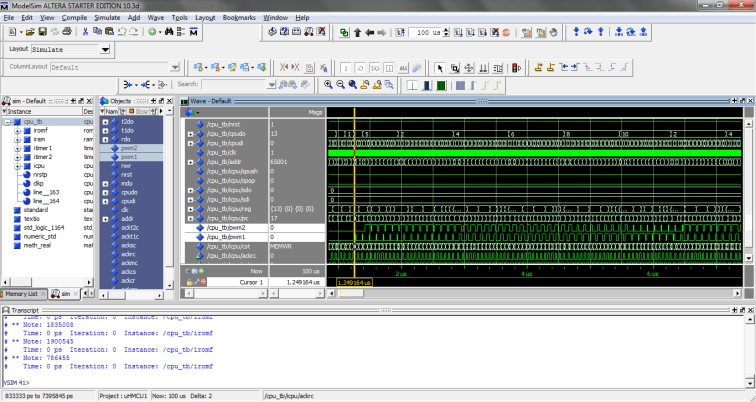This screenshot has width=756, height=402.
Task: Click the Find binoculars icon
Action: coord(171,32)
